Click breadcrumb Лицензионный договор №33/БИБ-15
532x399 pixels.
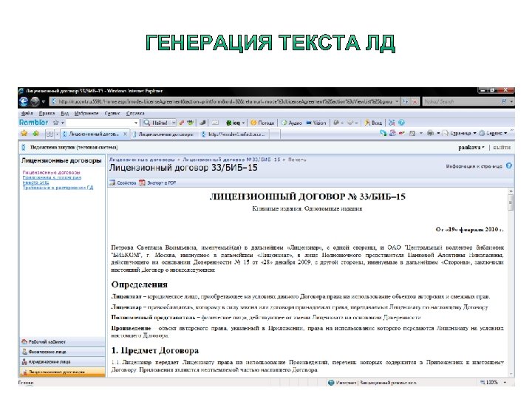pos(231,159)
